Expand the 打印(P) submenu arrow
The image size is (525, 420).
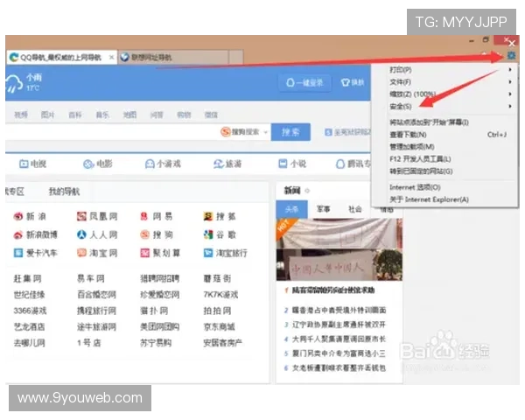tap(510, 70)
